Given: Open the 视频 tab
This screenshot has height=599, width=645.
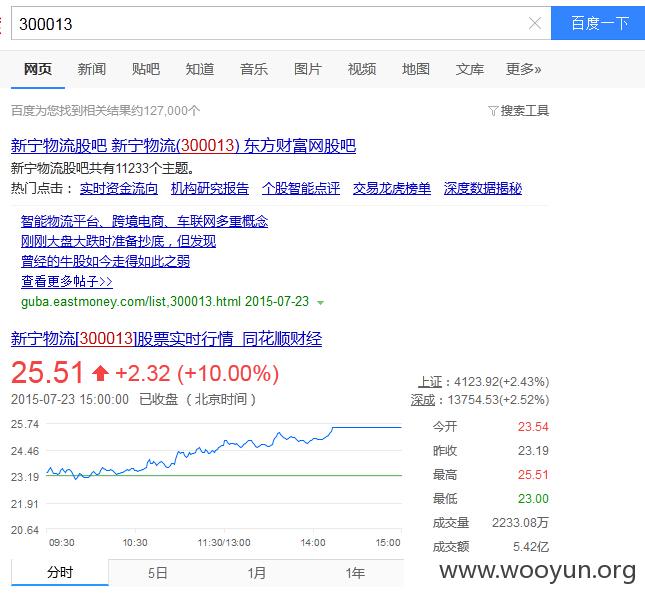Looking at the screenshot, I should (362, 69).
